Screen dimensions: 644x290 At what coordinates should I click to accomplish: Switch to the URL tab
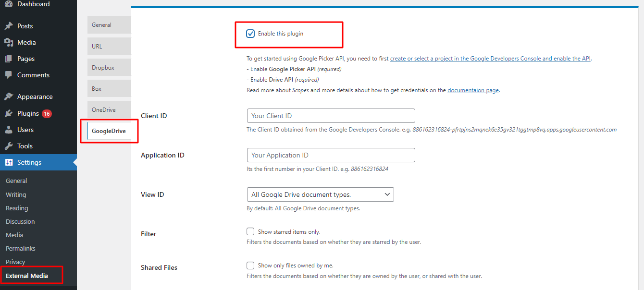[109, 46]
